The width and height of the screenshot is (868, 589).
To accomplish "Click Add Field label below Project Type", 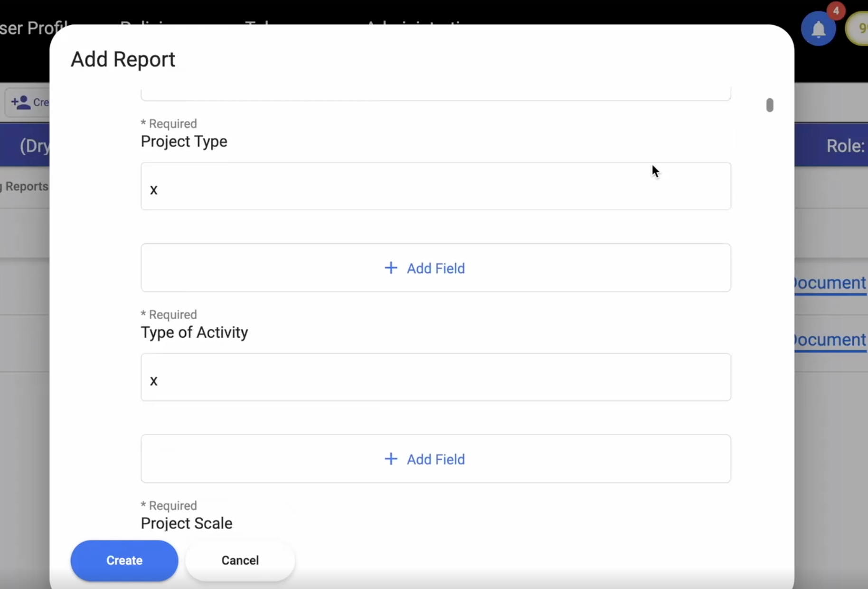I will pyautogui.click(x=435, y=268).
